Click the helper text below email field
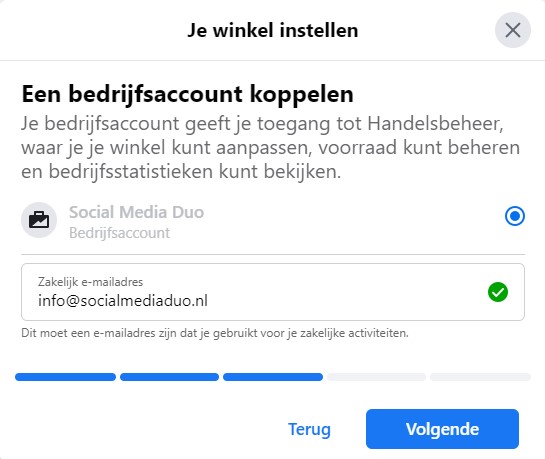 coord(215,333)
